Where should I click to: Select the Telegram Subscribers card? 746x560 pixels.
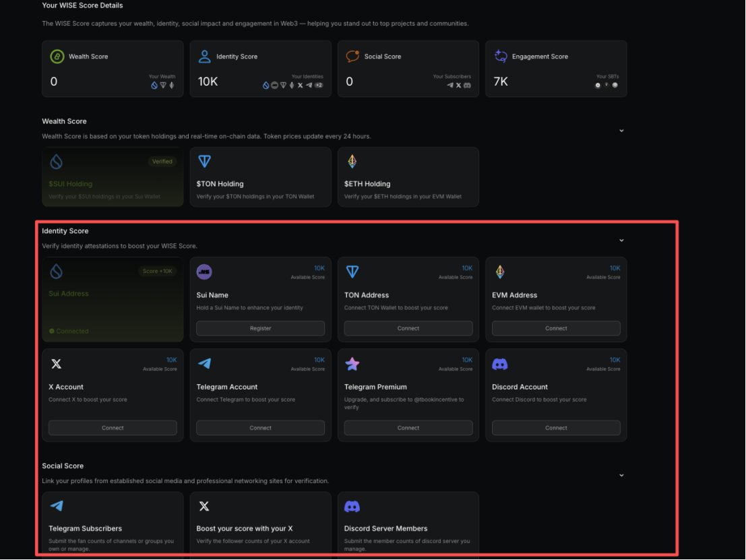point(113,526)
